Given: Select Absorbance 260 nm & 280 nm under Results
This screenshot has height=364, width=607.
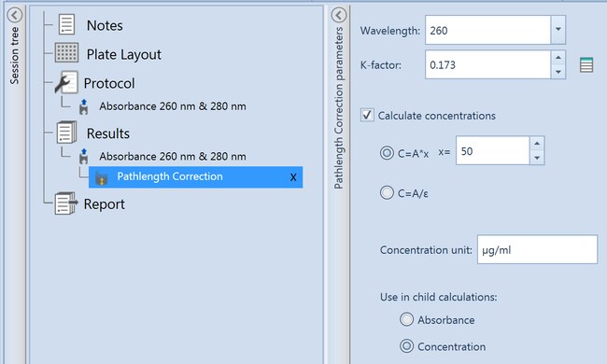Looking at the screenshot, I should (x=173, y=156).
